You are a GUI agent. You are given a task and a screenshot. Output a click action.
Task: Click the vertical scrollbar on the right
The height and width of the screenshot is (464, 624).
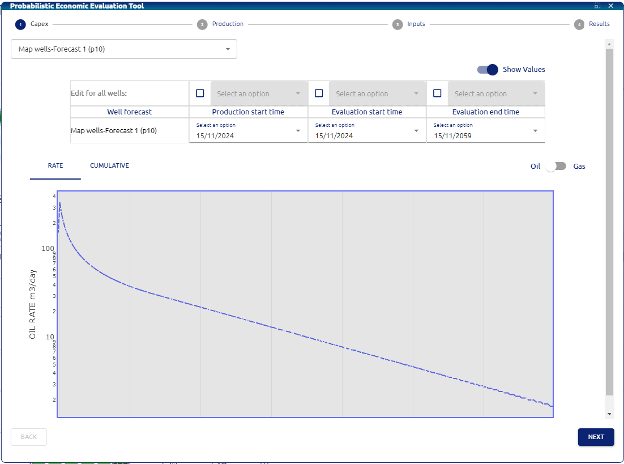click(x=610, y=220)
